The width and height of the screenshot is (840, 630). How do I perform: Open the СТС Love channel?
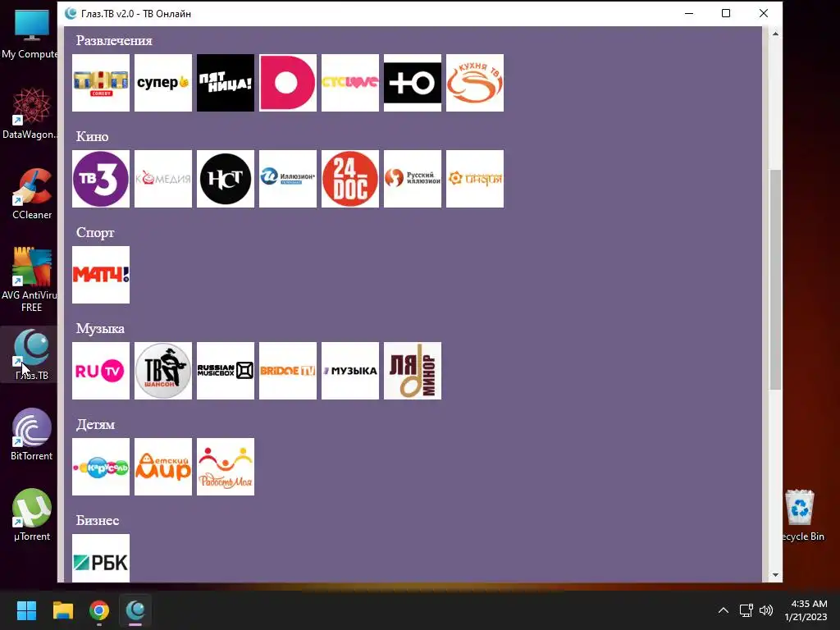[x=349, y=83]
